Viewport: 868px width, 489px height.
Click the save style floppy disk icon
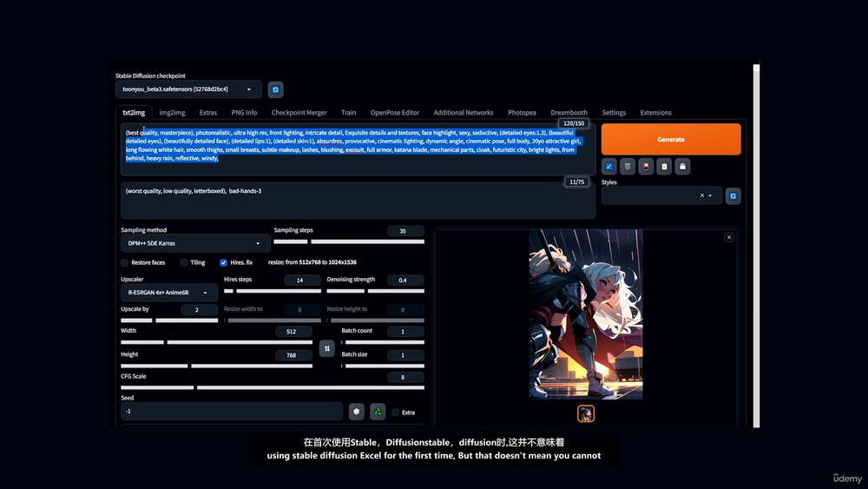point(682,166)
